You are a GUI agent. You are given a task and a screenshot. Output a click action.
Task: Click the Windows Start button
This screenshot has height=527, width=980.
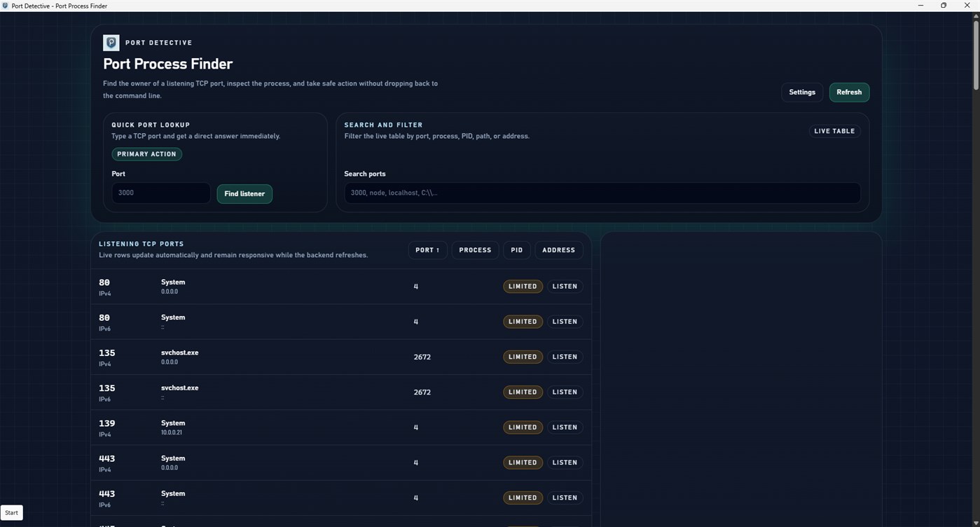11,512
